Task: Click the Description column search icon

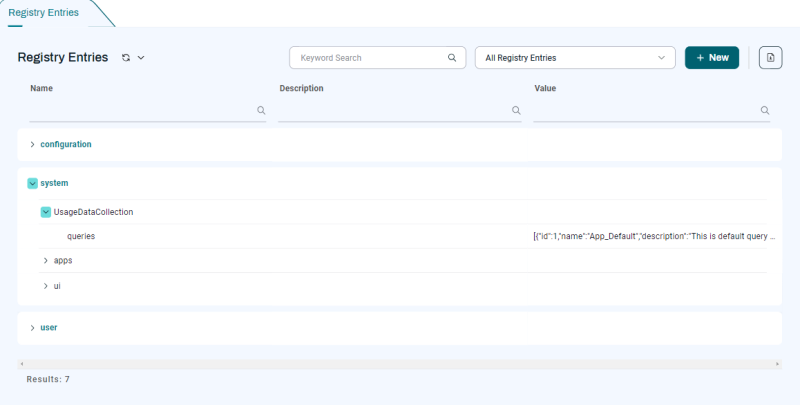Action: (x=515, y=111)
